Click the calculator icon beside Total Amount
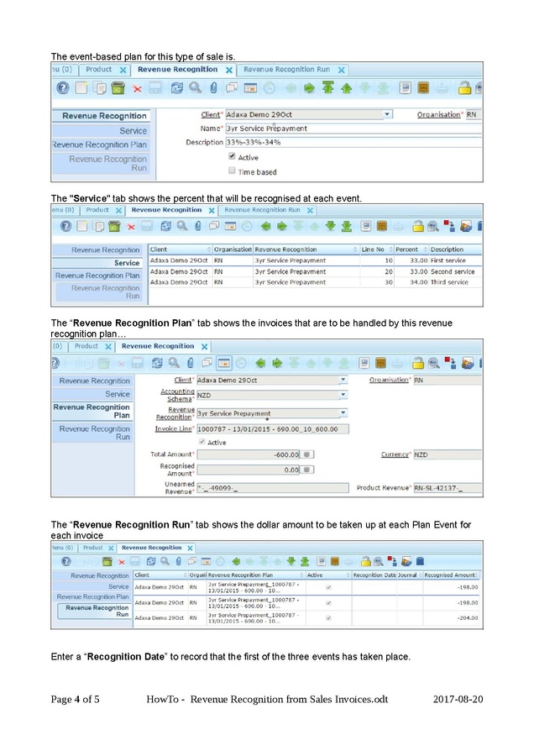This screenshot has width=534, height=756. click(306, 454)
